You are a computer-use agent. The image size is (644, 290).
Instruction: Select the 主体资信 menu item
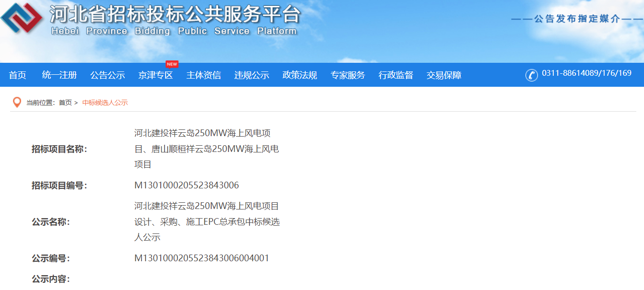[203, 75]
